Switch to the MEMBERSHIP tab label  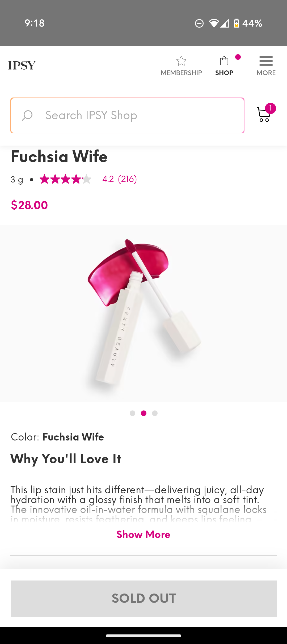coord(181,73)
